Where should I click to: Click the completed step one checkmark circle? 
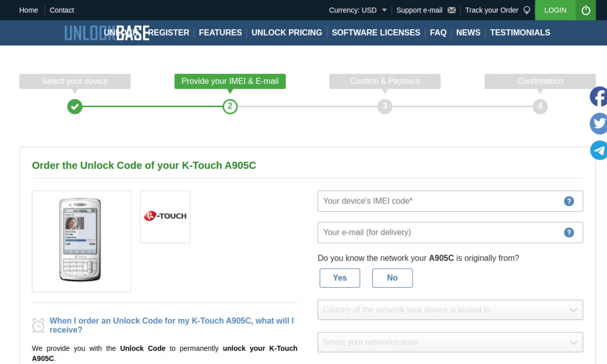click(x=74, y=106)
